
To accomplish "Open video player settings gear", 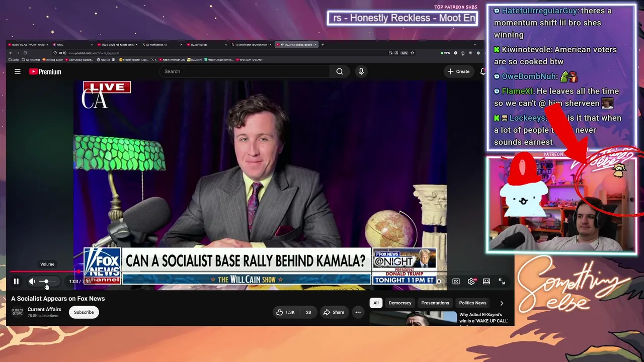I will [x=471, y=282].
